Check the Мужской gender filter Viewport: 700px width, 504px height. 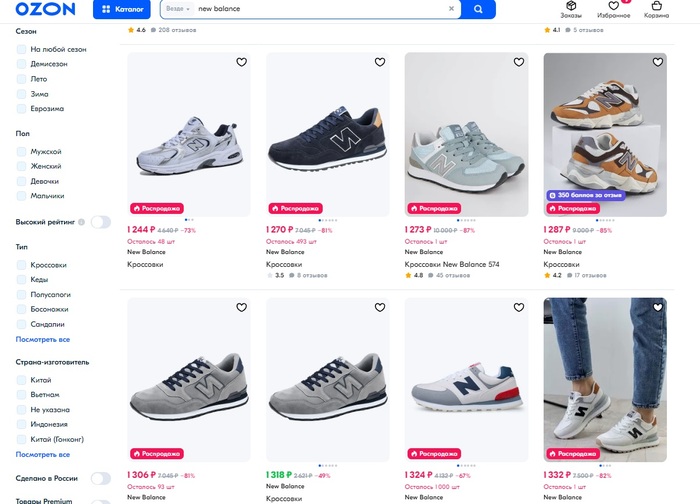(x=22, y=151)
